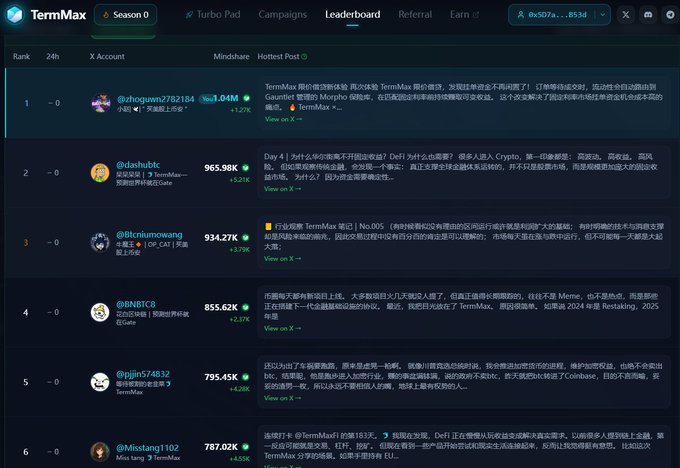This screenshot has height=468, width=680.
Task: View on X for @pjjin574832 post
Action: coord(282,398)
